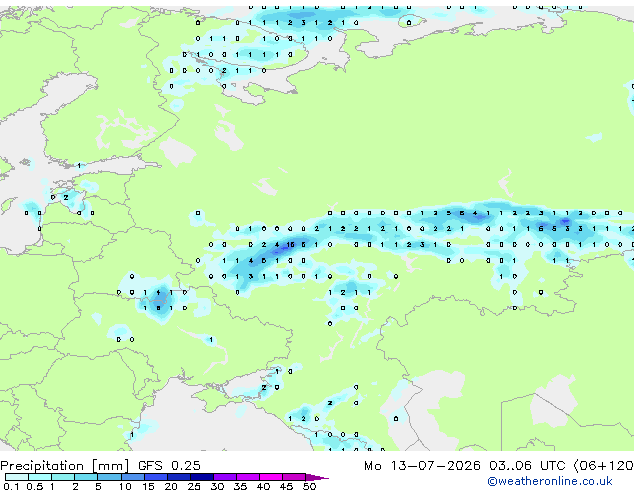Click the weatheronline.co.uk copyright link

click(x=550, y=481)
